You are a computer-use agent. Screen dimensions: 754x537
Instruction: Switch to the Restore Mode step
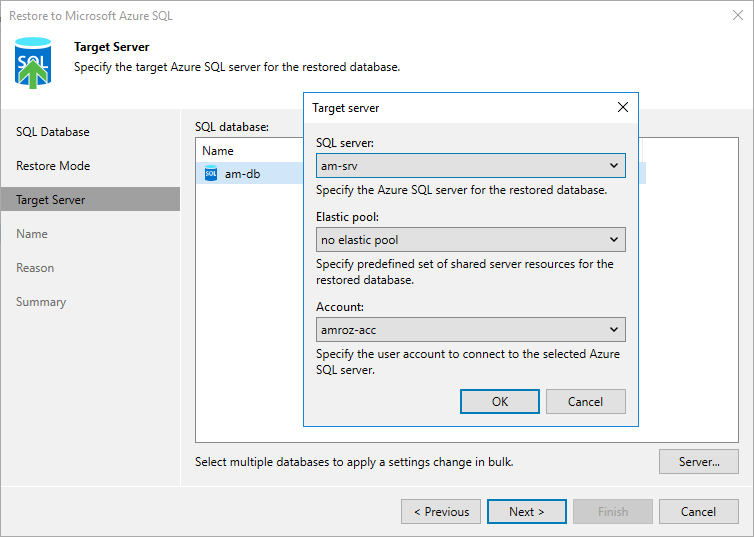(x=53, y=166)
